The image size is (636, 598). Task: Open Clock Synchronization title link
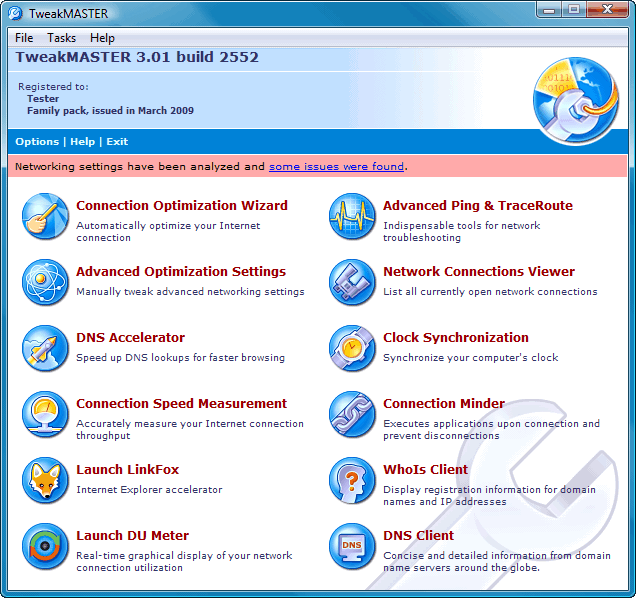[456, 338]
